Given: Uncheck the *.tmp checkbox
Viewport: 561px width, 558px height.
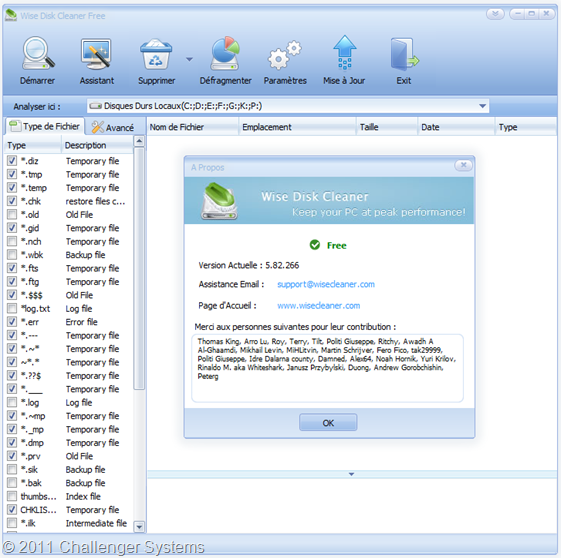Looking at the screenshot, I should click(x=12, y=174).
